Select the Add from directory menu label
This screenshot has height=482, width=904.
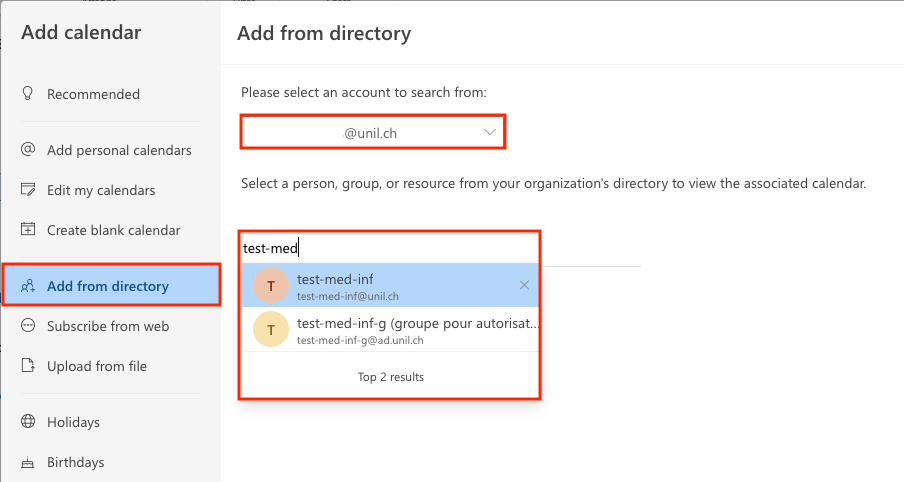108,286
